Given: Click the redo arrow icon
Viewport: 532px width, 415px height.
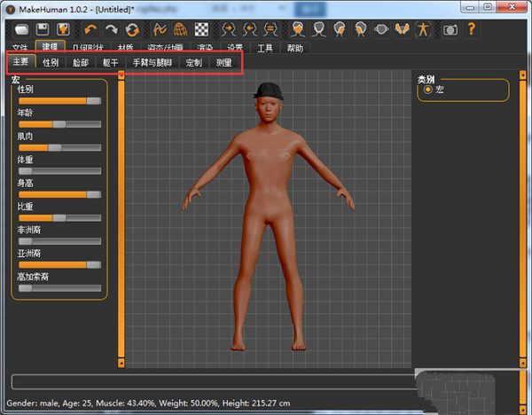Looking at the screenshot, I should point(111,28).
